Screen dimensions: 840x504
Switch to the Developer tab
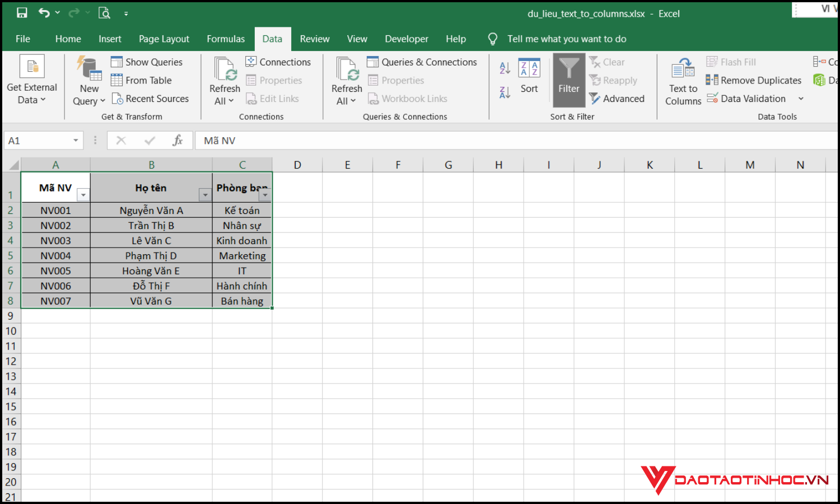click(x=407, y=39)
